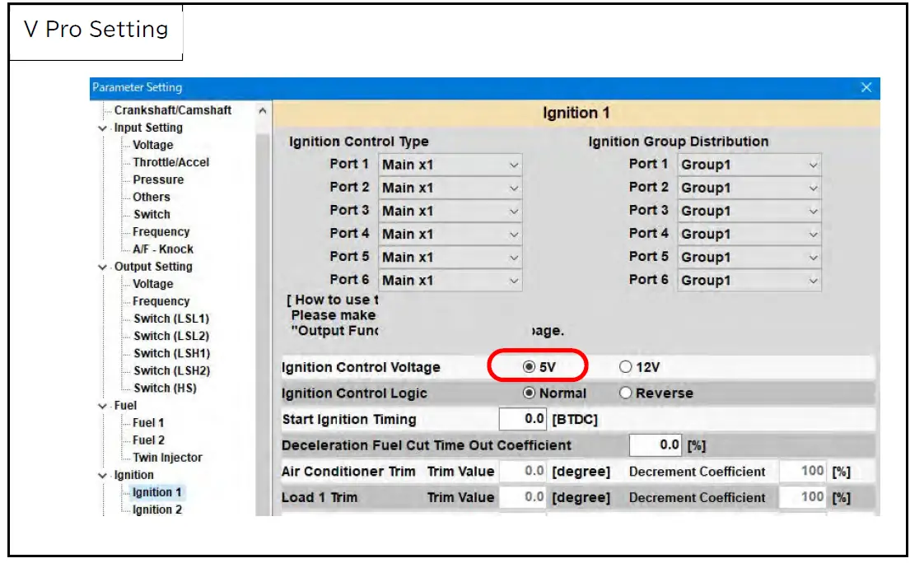Image resolution: width=924 pixels, height=563 pixels.
Task: Open Port 4 Ignition Control Type dropdown
Action: (x=450, y=235)
